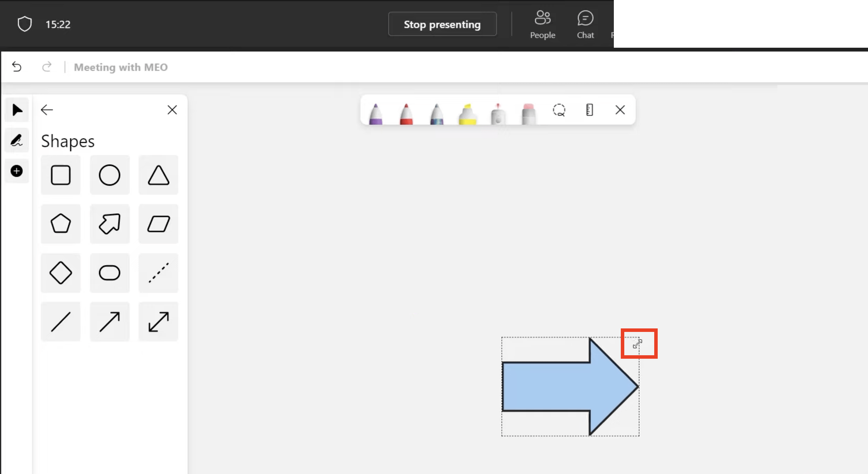Select the red pen
This screenshot has height=474, width=868.
click(x=406, y=114)
